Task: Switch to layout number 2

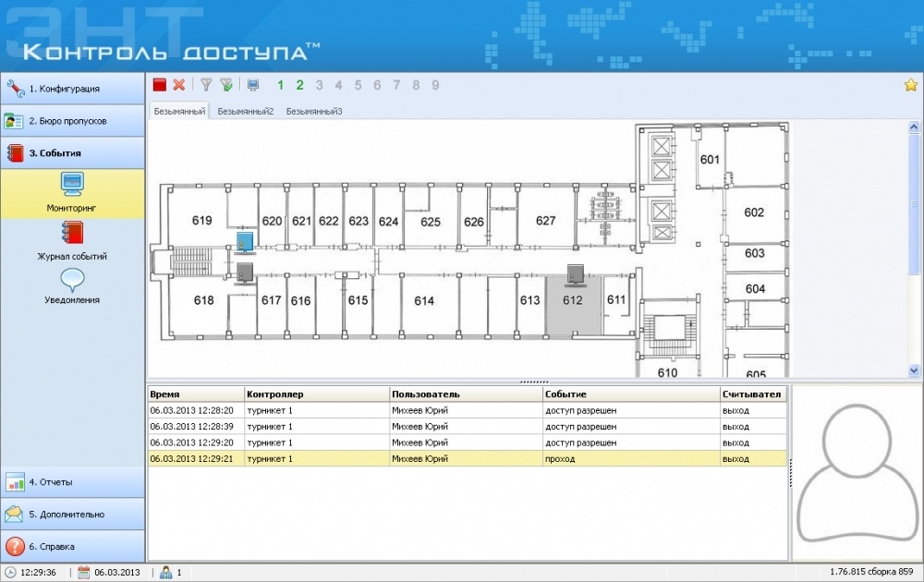Action: [300, 85]
